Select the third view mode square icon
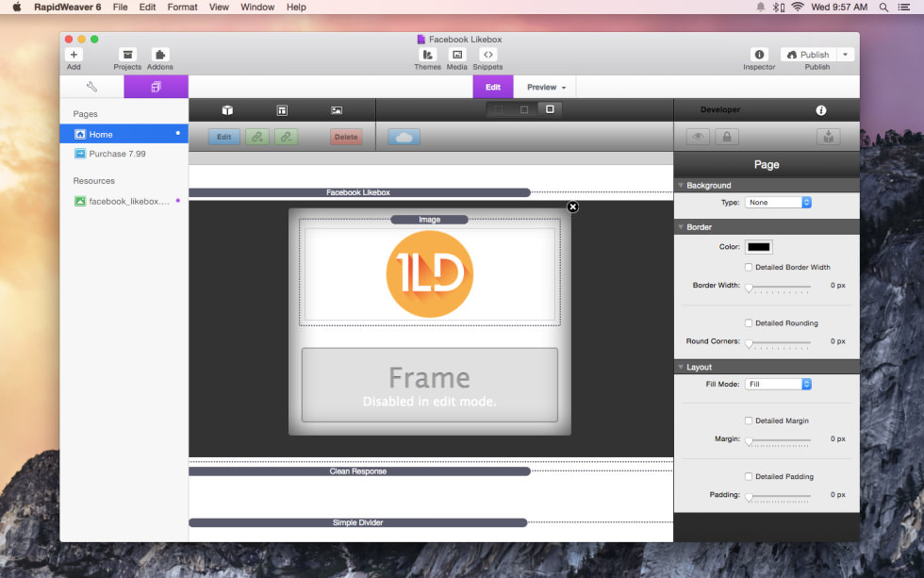This screenshot has height=578, width=924. [550, 109]
